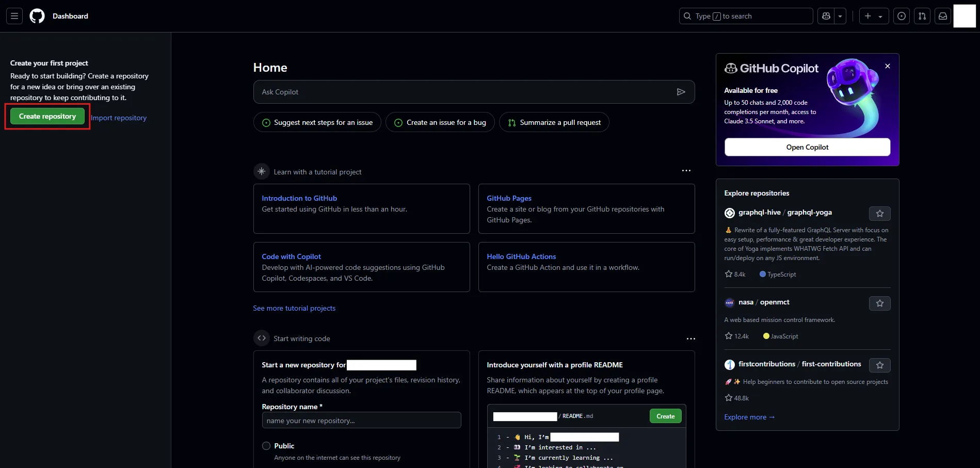Click the Open Copilot button
980x468 pixels.
[x=807, y=147]
